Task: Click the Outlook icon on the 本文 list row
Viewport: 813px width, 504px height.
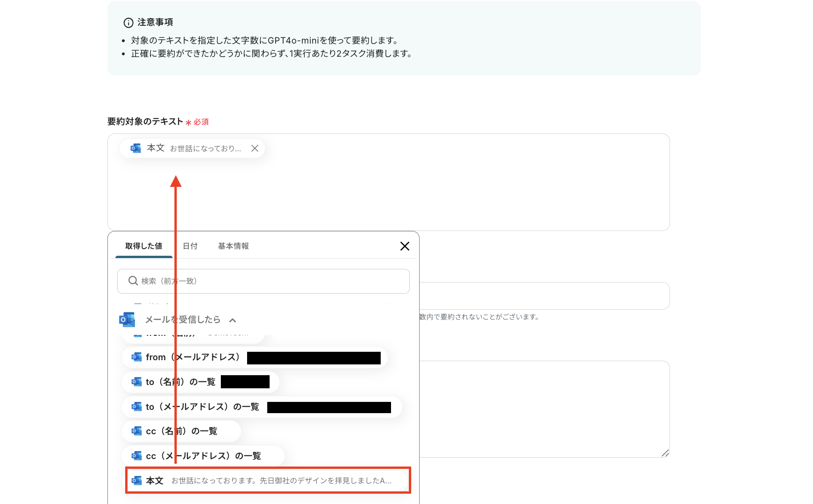Action: (x=136, y=481)
